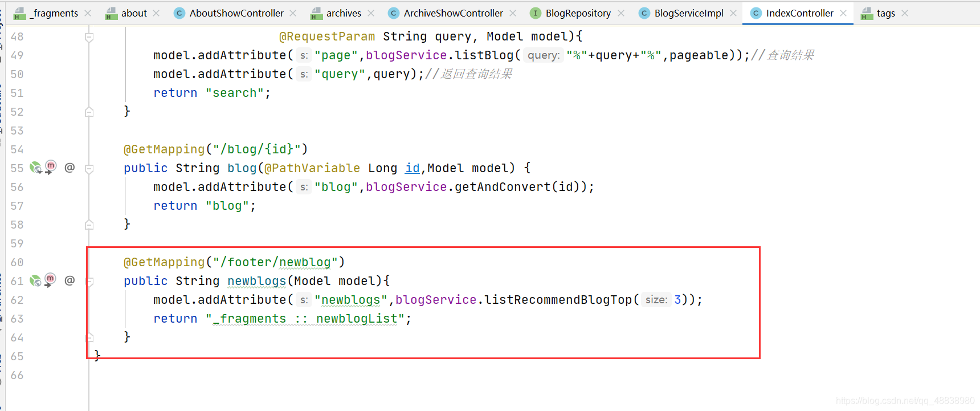Click the @RequestParam annotation on line 48
980x411 pixels.
click(x=327, y=36)
